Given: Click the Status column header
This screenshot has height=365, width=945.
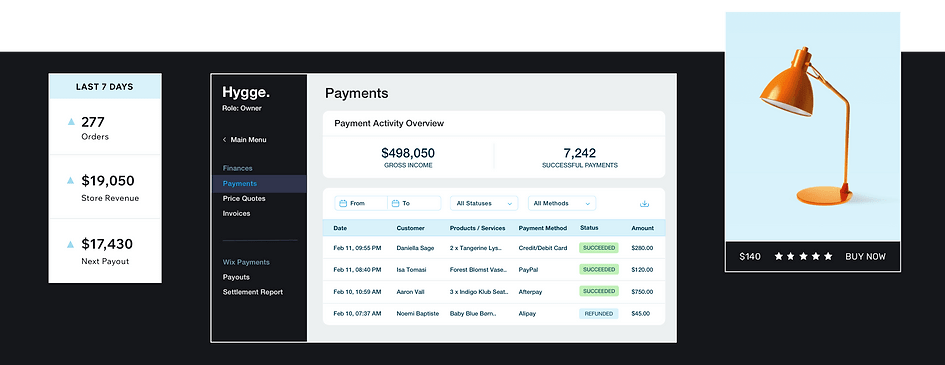Looking at the screenshot, I should pyautogui.click(x=589, y=228).
